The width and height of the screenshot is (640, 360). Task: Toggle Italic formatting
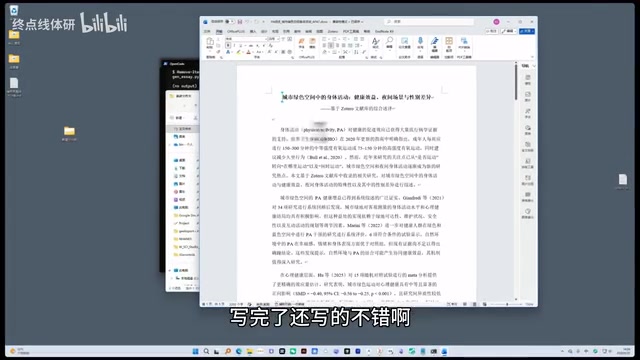[234, 45]
